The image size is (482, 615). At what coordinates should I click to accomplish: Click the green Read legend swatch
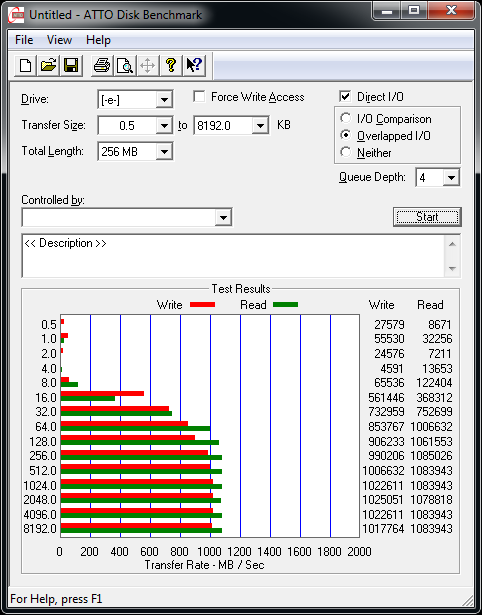coord(285,305)
